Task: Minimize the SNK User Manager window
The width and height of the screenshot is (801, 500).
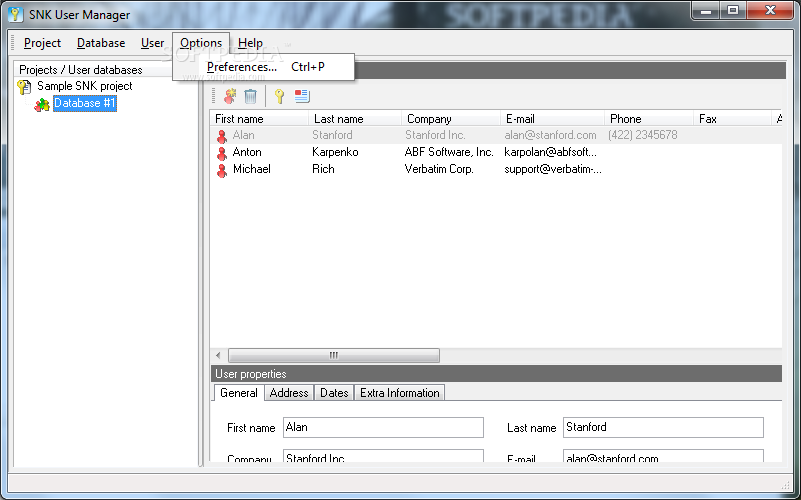Action: (x=706, y=10)
